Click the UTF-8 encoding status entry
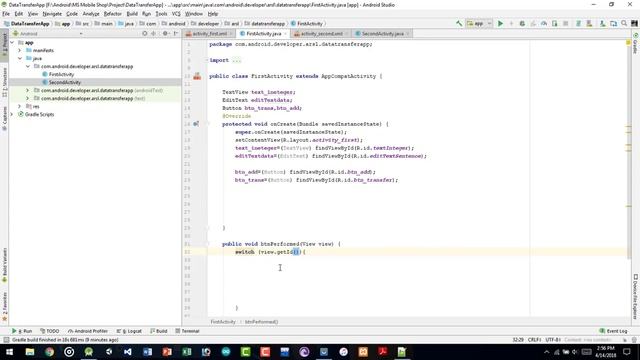The height and width of the screenshot is (360, 640). point(553,340)
